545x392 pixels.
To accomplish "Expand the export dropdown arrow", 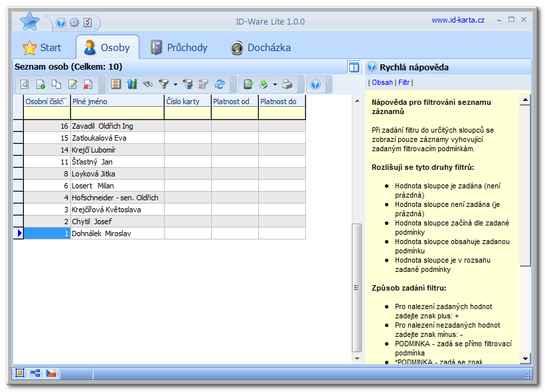I will pyautogui.click(x=275, y=85).
